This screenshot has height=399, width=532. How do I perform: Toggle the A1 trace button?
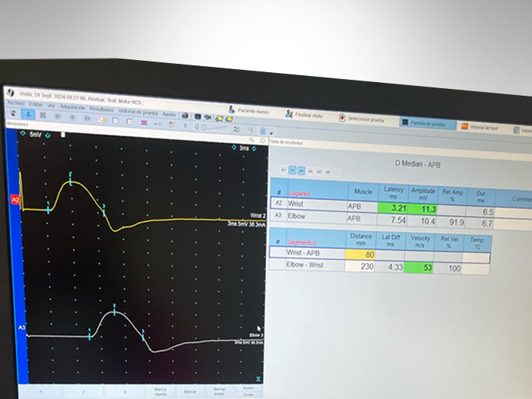click(283, 169)
